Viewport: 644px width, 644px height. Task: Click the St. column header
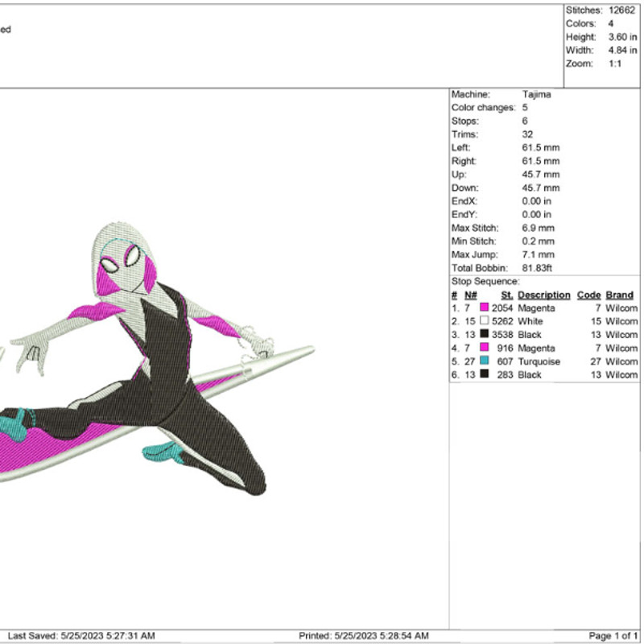point(506,295)
